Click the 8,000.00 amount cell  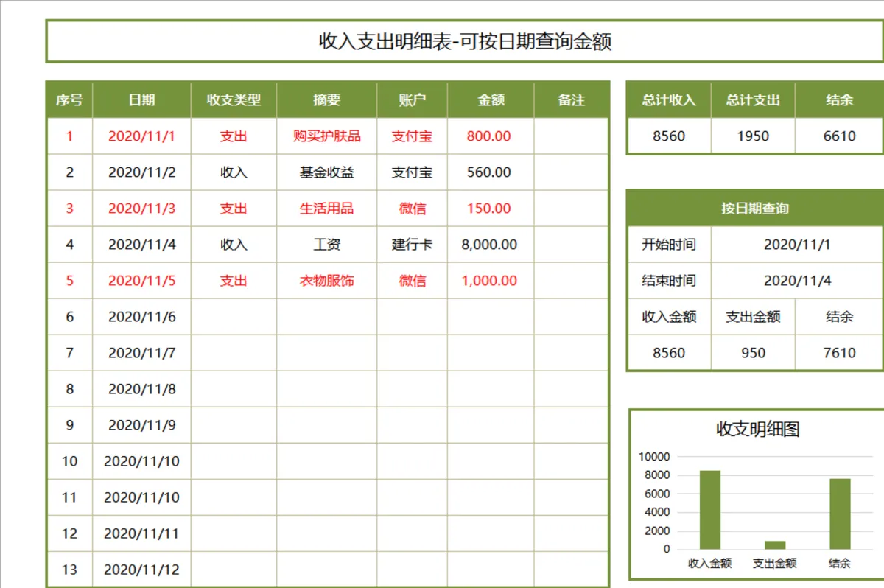(491, 245)
